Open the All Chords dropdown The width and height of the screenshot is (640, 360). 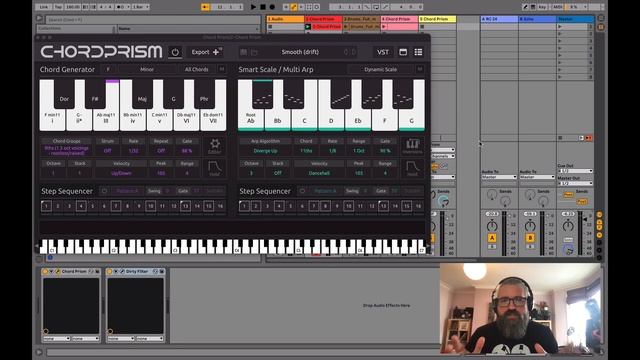196,69
